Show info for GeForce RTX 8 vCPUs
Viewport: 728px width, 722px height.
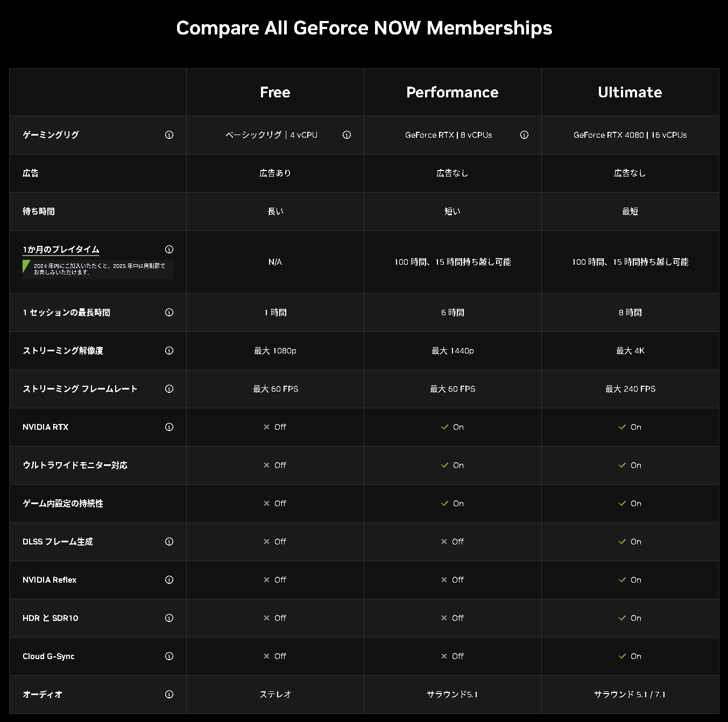click(524, 135)
